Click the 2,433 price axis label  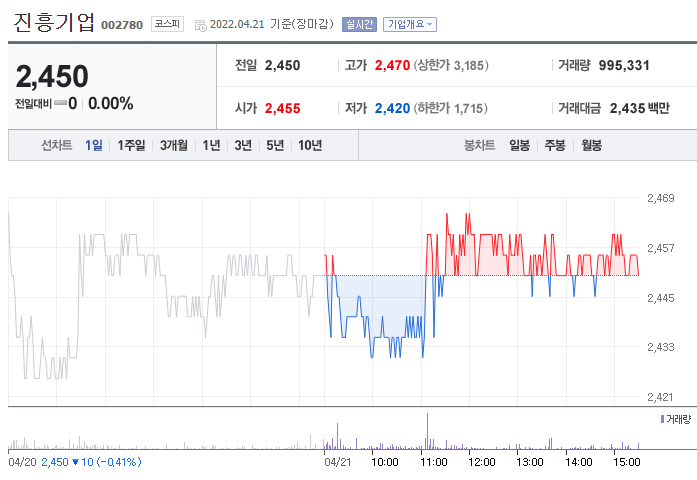661,347
